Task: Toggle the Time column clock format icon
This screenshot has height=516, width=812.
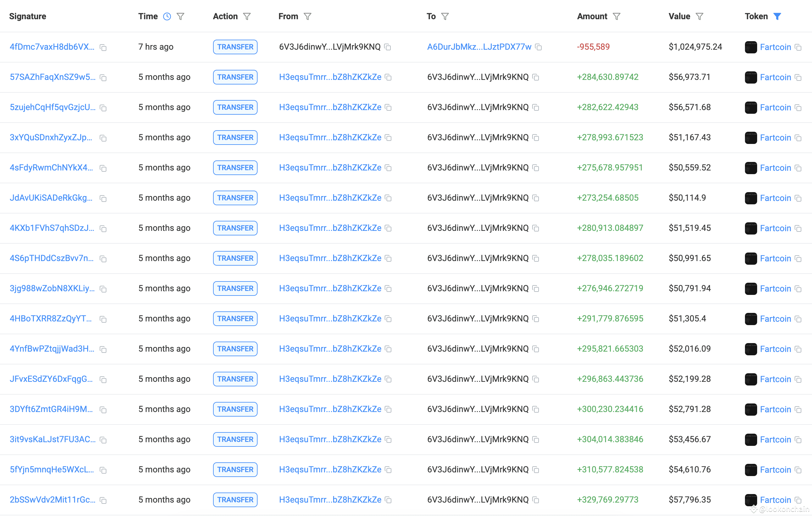Action: click(167, 16)
